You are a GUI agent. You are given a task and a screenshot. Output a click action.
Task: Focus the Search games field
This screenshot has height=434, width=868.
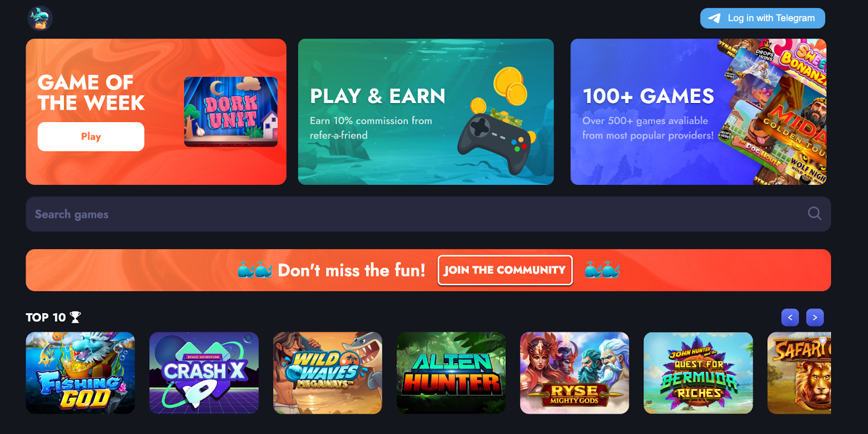[x=429, y=214]
